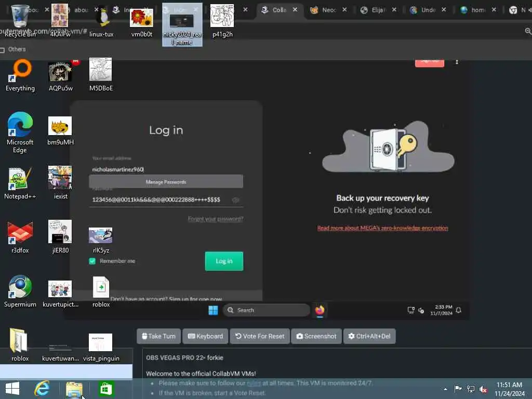Click the VM taskbar Search box
This screenshot has width=532, height=399.
click(267, 310)
